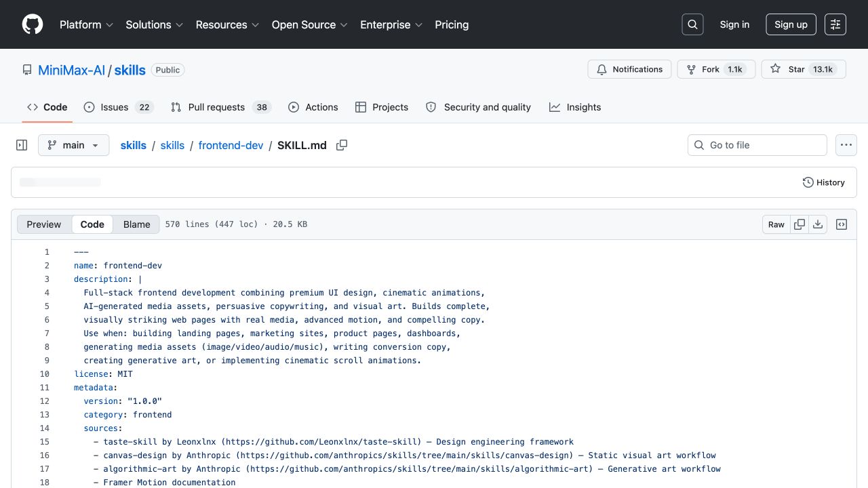
Task: Go to the frontend-dev folder breadcrumb
Action: (231, 145)
